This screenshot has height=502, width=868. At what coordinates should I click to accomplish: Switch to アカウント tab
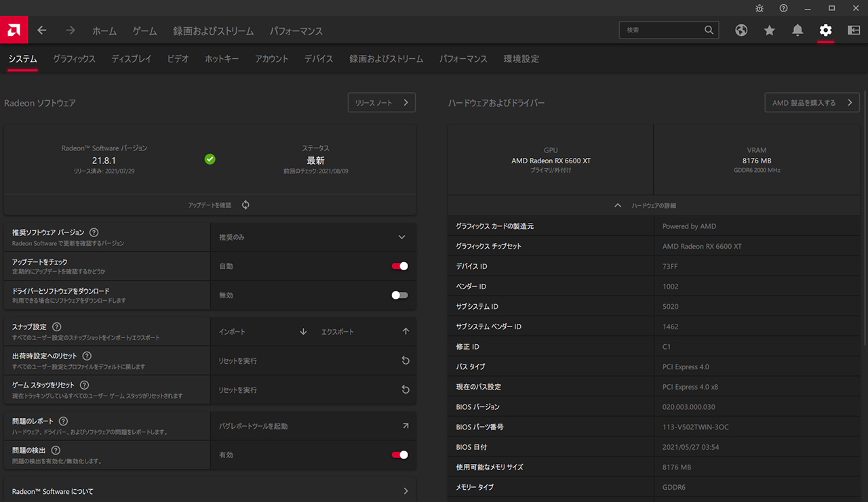tap(272, 59)
